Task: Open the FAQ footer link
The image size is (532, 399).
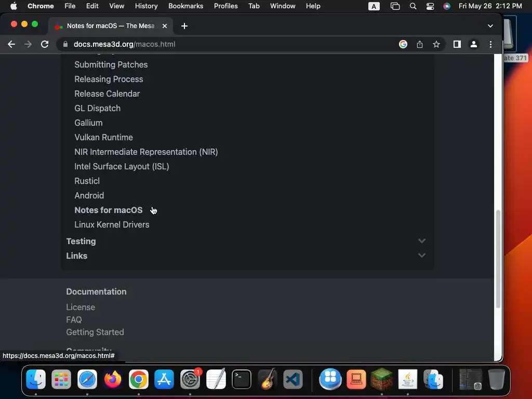Action: (74, 320)
